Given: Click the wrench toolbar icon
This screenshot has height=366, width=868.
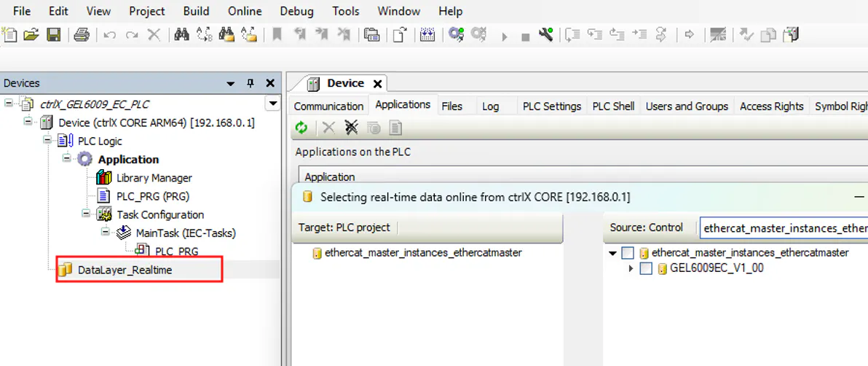Looking at the screenshot, I should coord(546,34).
